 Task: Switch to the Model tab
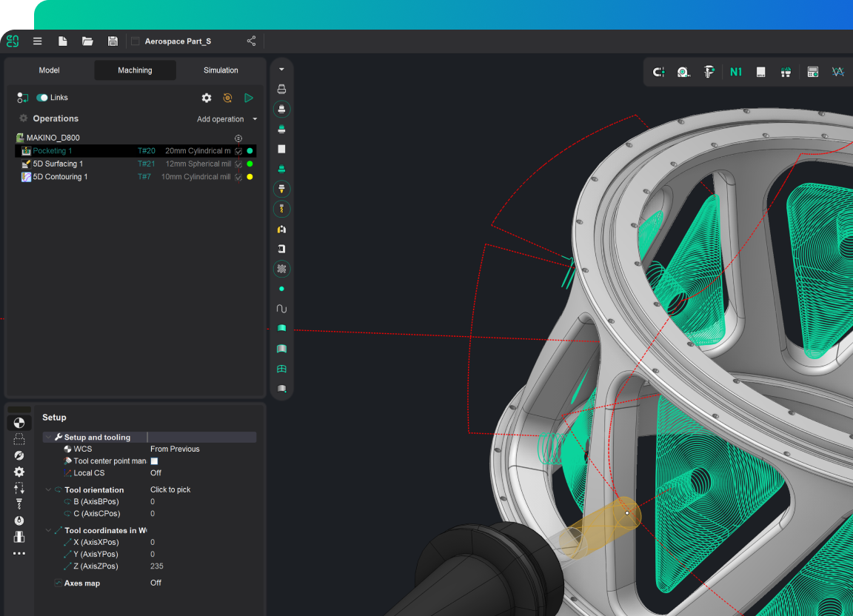coord(49,70)
